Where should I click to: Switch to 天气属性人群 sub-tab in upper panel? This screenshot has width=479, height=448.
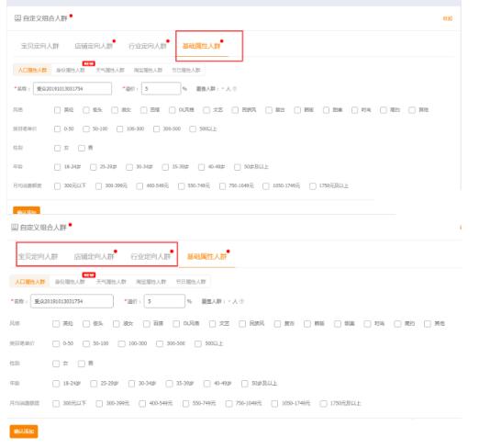[110, 70]
